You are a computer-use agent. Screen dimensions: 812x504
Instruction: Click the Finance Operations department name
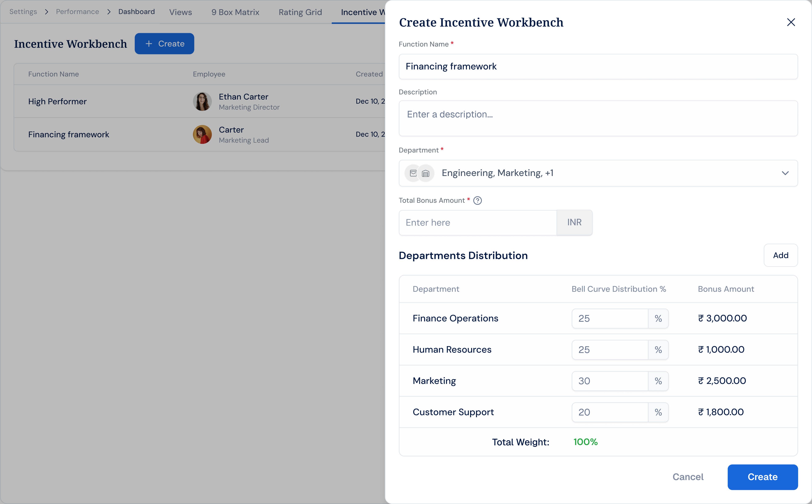[455, 318]
